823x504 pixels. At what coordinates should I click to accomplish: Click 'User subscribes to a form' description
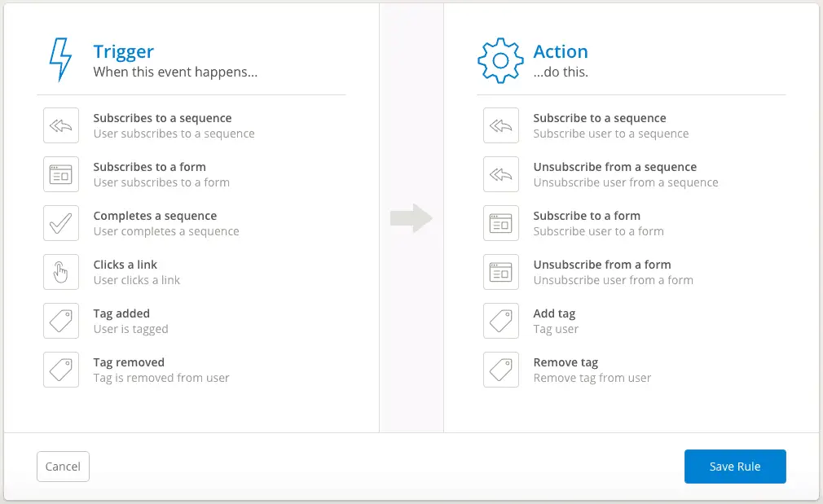pyautogui.click(x=161, y=182)
